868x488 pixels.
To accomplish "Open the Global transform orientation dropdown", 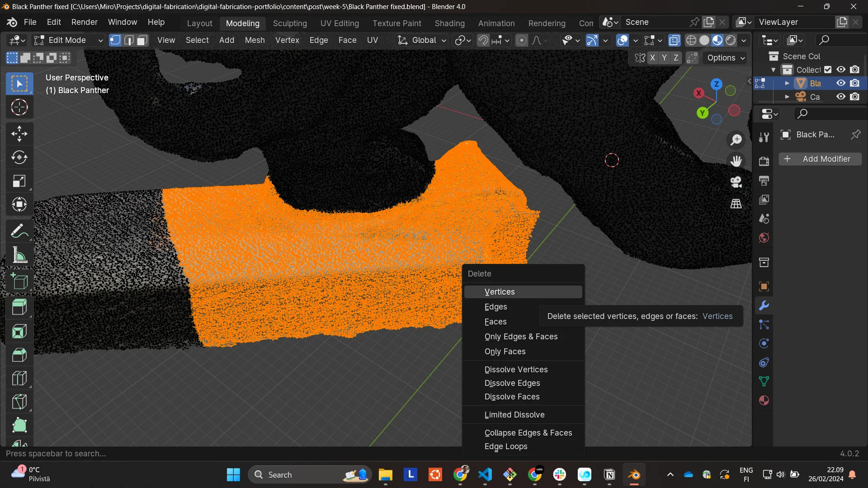I will click(x=422, y=40).
